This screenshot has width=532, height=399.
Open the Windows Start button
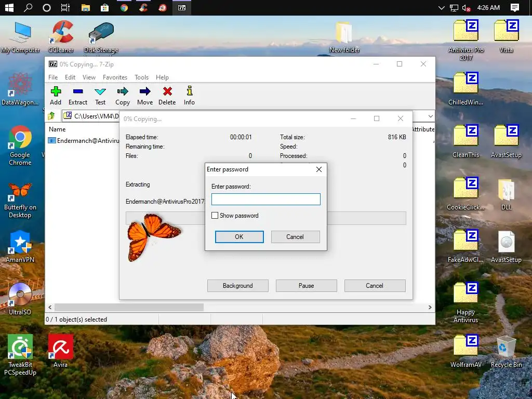[x=9, y=8]
